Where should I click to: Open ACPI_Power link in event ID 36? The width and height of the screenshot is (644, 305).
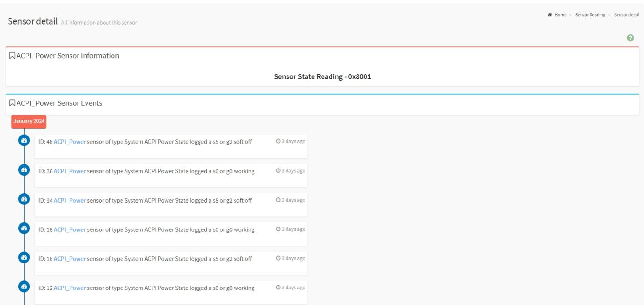point(70,171)
